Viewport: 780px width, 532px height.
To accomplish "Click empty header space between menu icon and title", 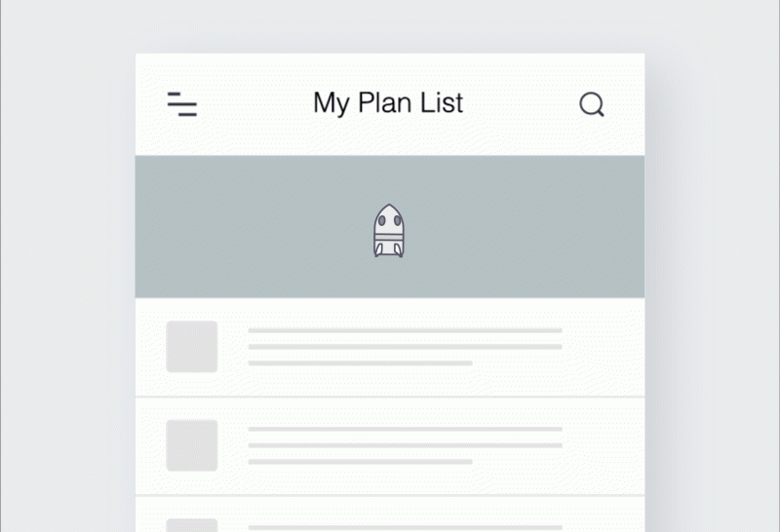I will click(254, 104).
